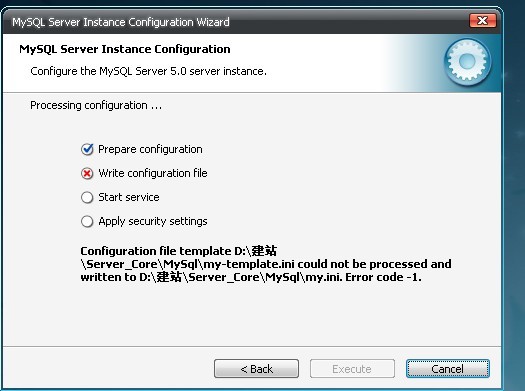The image size is (525, 391).
Task: Click the bold 'Configuration file template' error line
Action: pyautogui.click(x=179, y=251)
